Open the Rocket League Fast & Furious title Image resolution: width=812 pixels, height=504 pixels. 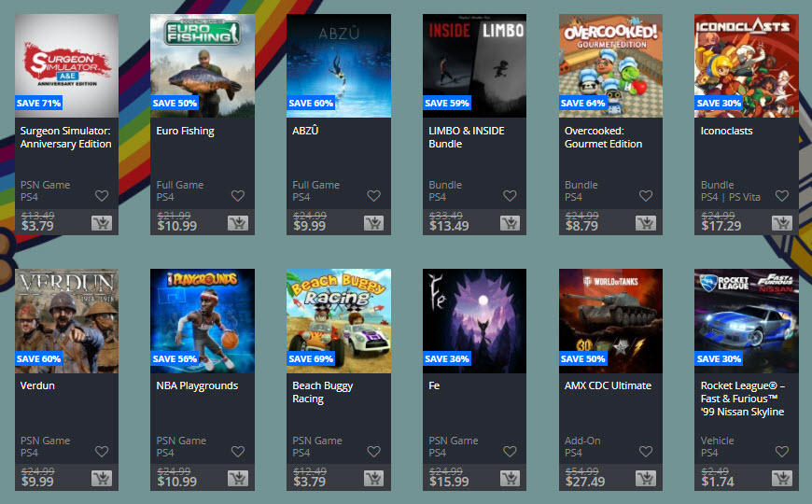[x=743, y=399]
